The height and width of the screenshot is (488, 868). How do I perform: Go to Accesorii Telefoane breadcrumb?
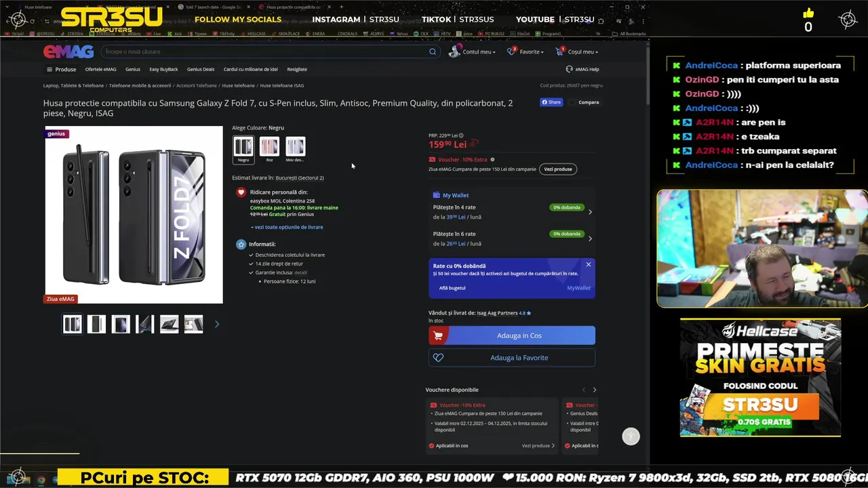(x=196, y=85)
